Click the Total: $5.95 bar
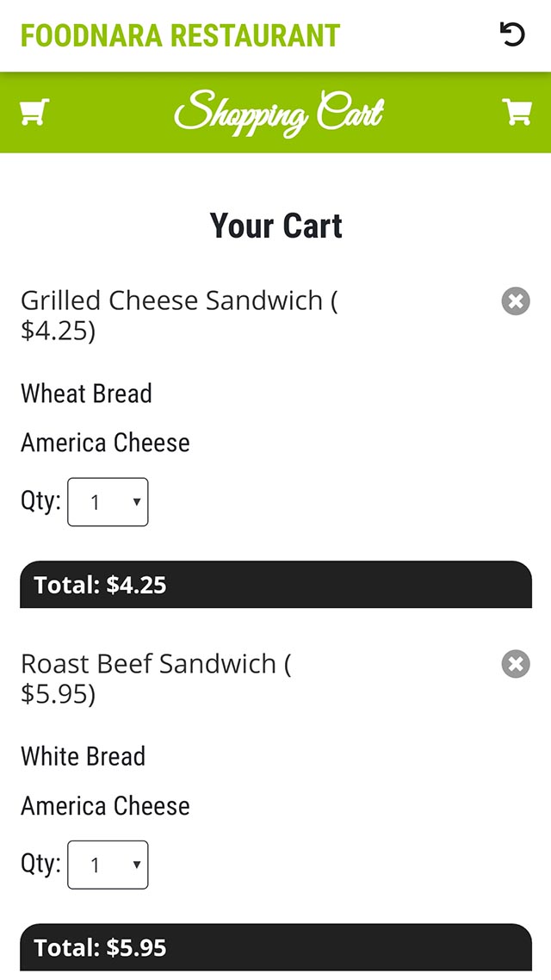The height and width of the screenshot is (980, 551). 275,947
